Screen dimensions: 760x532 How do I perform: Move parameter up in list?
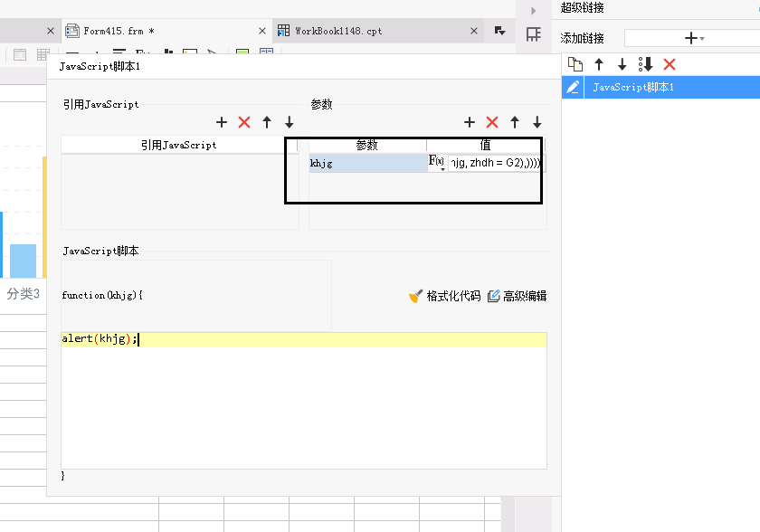pyautogui.click(x=515, y=122)
